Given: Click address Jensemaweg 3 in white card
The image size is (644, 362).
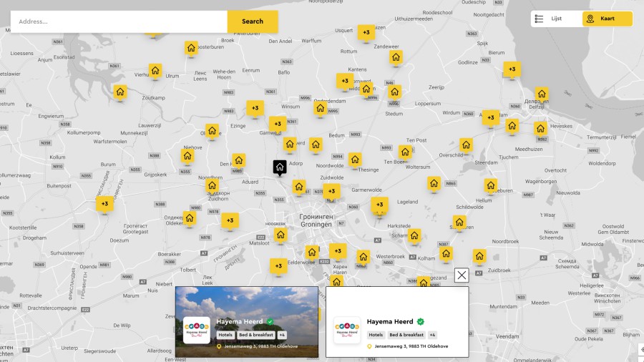Looking at the screenshot, I should tap(411, 346).
